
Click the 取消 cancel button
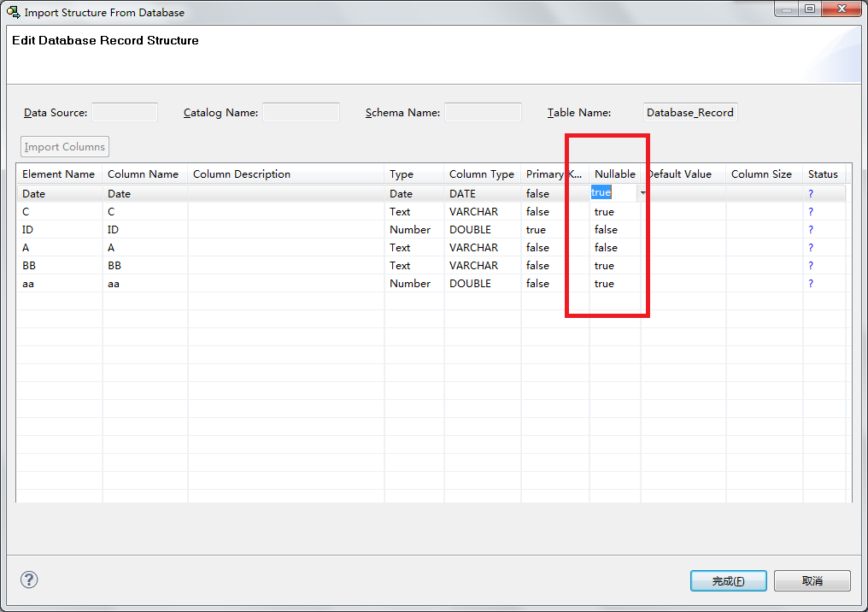click(812, 581)
